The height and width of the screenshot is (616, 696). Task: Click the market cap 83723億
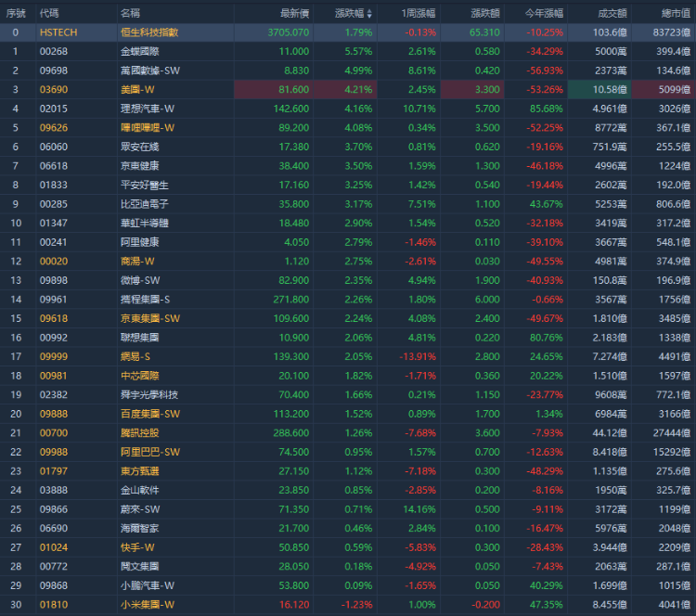pos(672,32)
